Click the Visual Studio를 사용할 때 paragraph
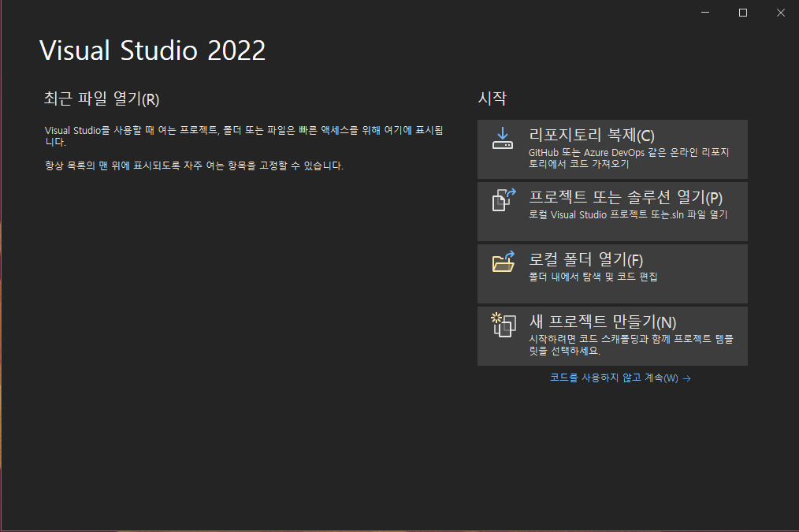Image resolution: width=799 pixels, height=532 pixels. (244, 136)
